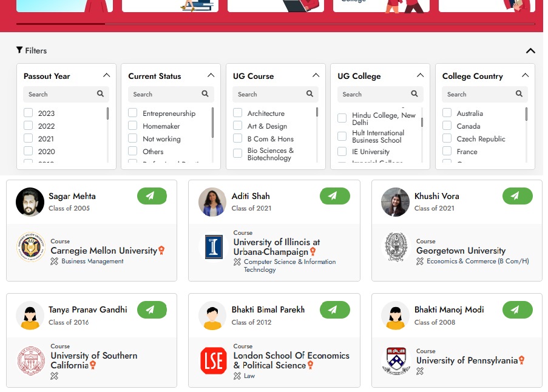Click green paper-plane button on Aditi Shah card

coord(335,195)
